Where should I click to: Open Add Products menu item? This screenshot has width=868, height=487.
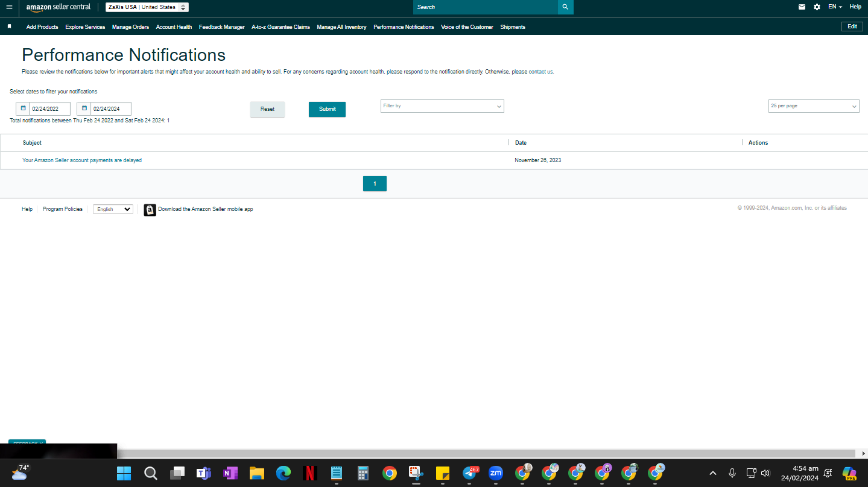point(42,27)
